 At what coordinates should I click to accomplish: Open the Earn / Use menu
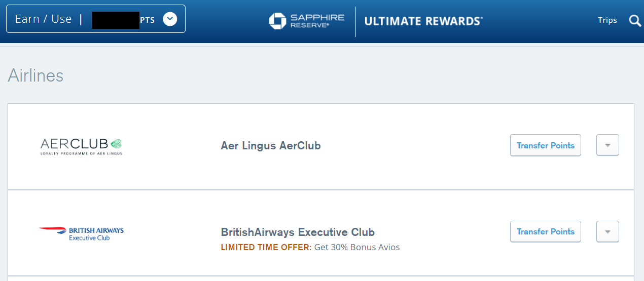(x=43, y=19)
